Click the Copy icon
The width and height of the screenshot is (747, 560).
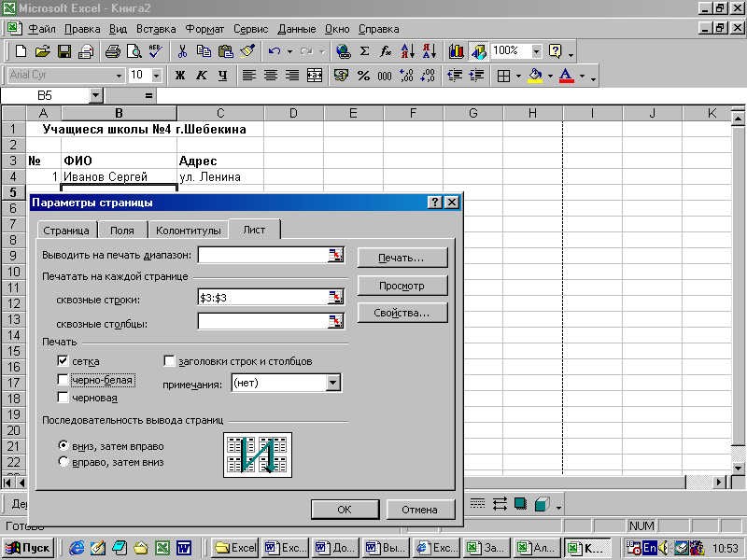click(x=204, y=51)
